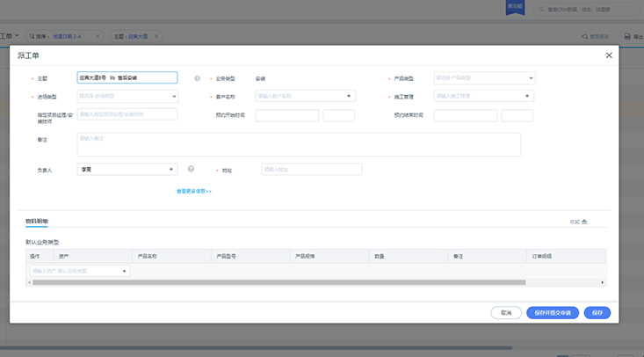The width and height of the screenshot is (644, 357).
Task: Open the 产品类型 dropdown
Action: point(484,77)
